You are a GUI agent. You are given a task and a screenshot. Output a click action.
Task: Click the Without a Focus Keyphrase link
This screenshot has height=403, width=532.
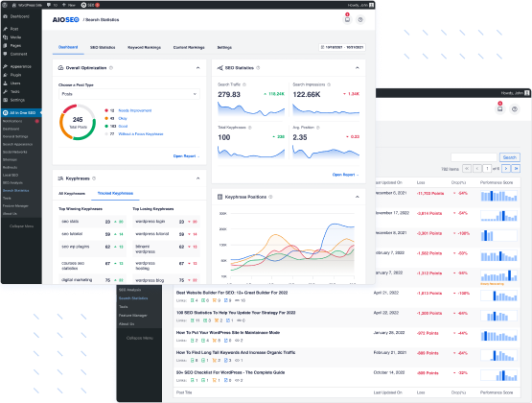pos(141,134)
